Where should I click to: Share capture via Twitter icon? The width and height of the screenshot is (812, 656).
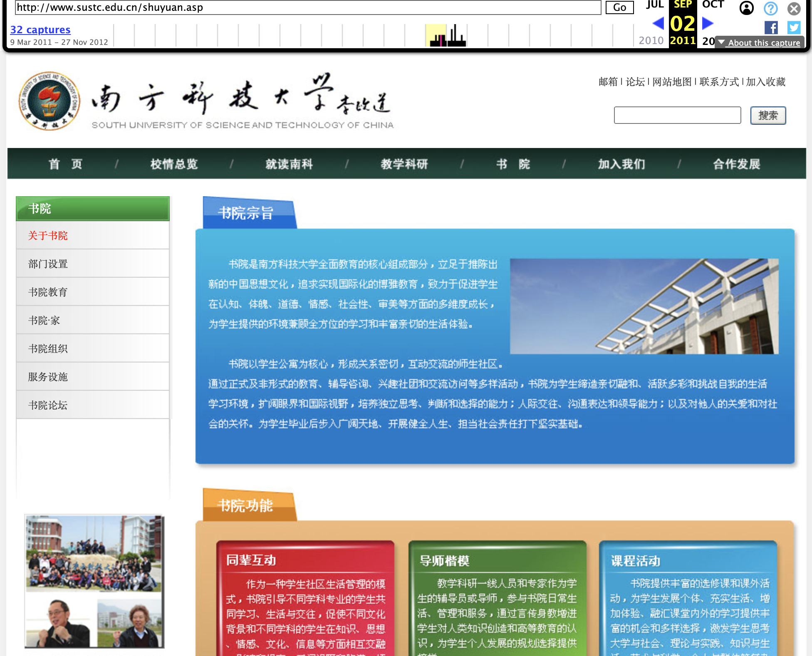pyautogui.click(x=793, y=28)
